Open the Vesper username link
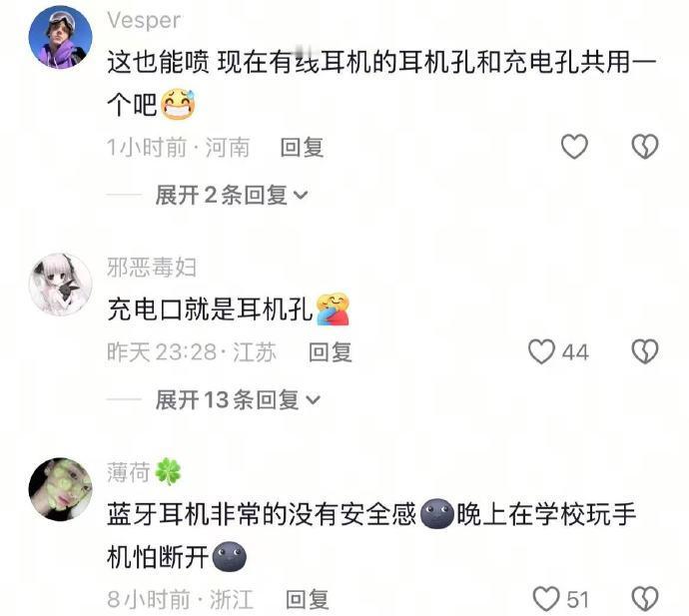This screenshot has width=689, height=616. [144, 20]
